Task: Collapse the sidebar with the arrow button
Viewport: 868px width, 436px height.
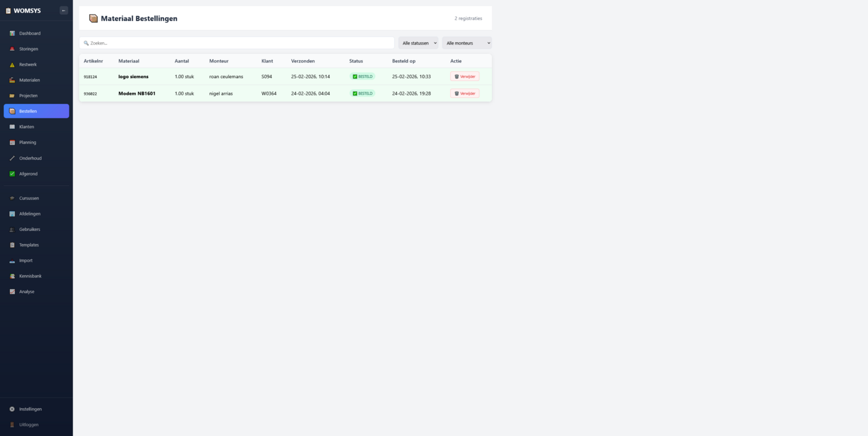Action: point(64,11)
